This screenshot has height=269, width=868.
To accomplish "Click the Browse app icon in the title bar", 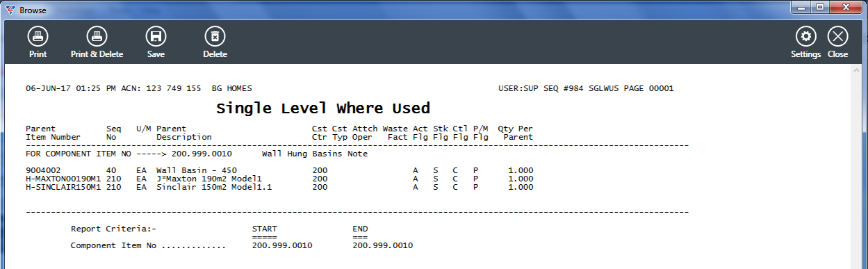I will tap(10, 10).
